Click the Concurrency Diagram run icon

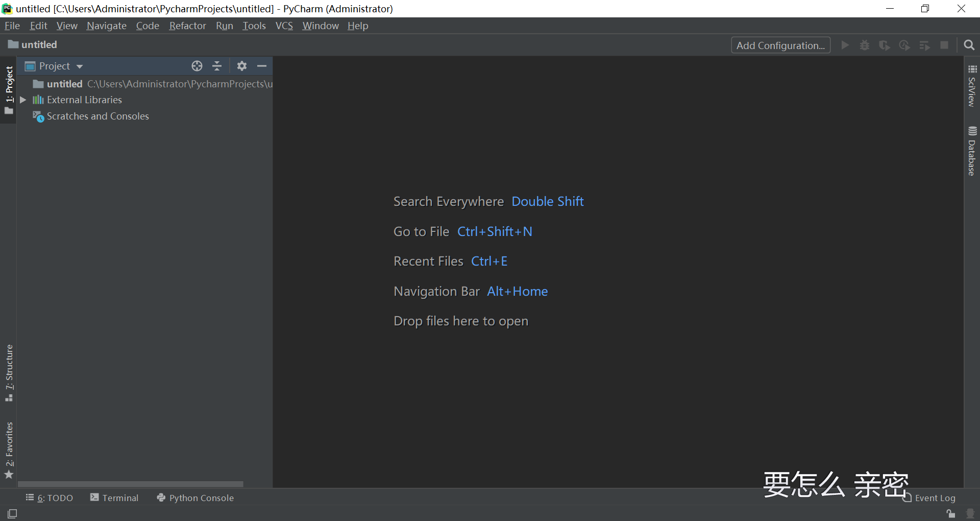(x=924, y=45)
